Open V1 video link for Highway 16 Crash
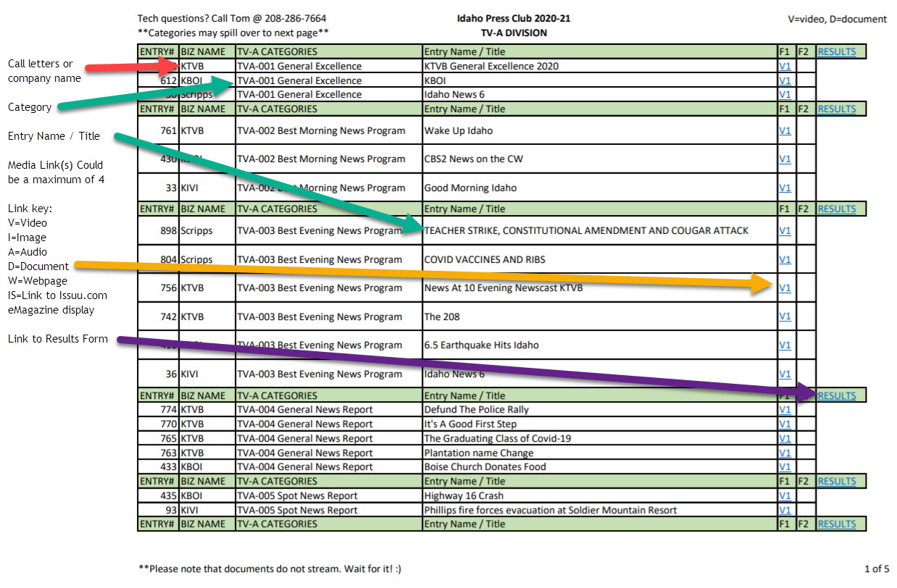The width and height of the screenshot is (897, 588). 785,496
